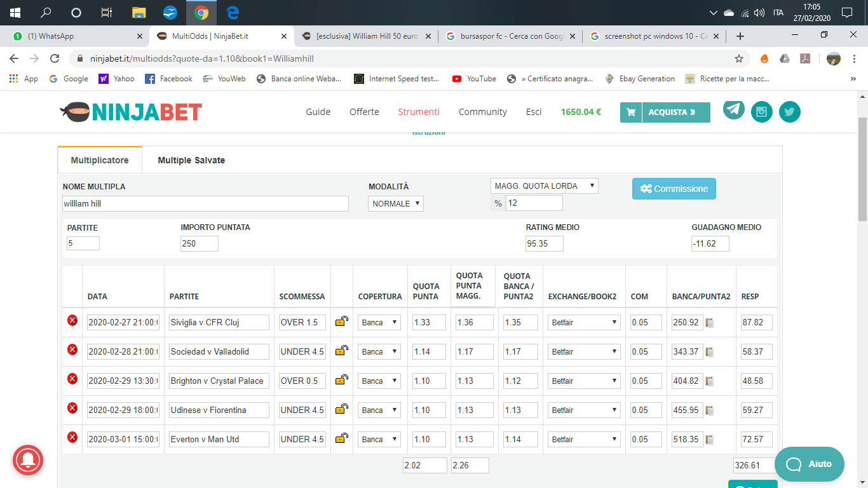Image resolution: width=868 pixels, height=488 pixels.
Task: Open the MODALITÀ dropdown set to NORMALE
Action: (396, 204)
